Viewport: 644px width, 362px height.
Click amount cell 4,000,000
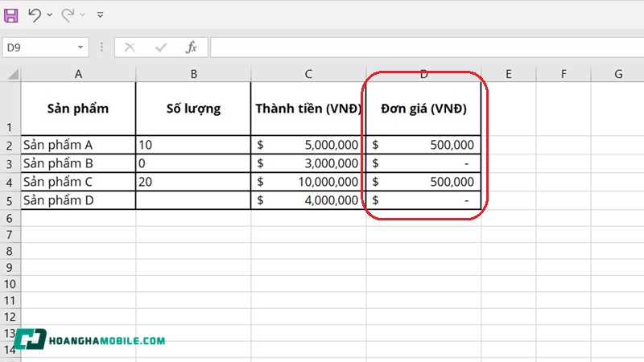(308, 200)
